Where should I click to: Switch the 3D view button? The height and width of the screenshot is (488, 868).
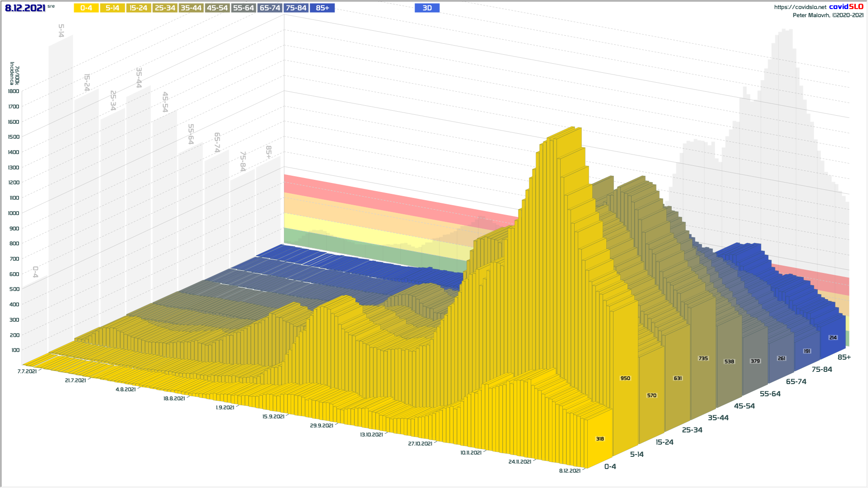(427, 8)
